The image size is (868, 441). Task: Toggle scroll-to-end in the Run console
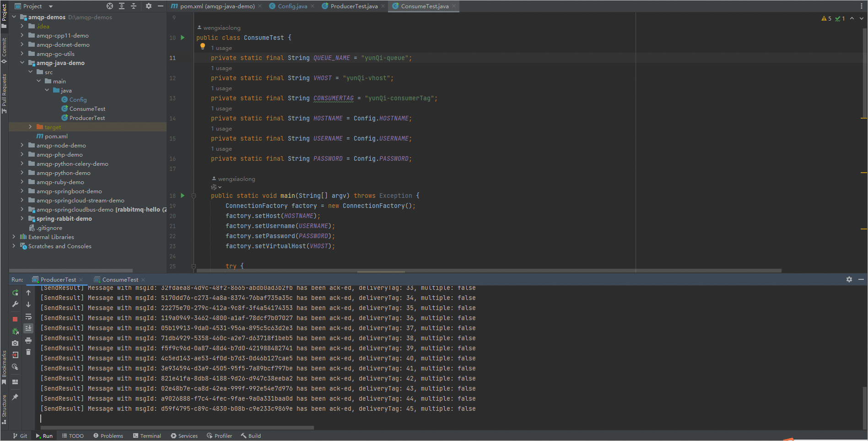(x=28, y=328)
